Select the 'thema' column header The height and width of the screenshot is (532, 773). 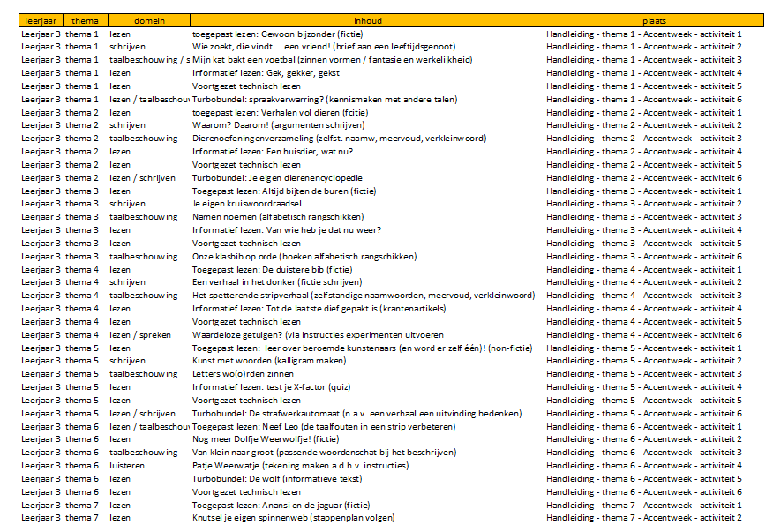coord(86,20)
